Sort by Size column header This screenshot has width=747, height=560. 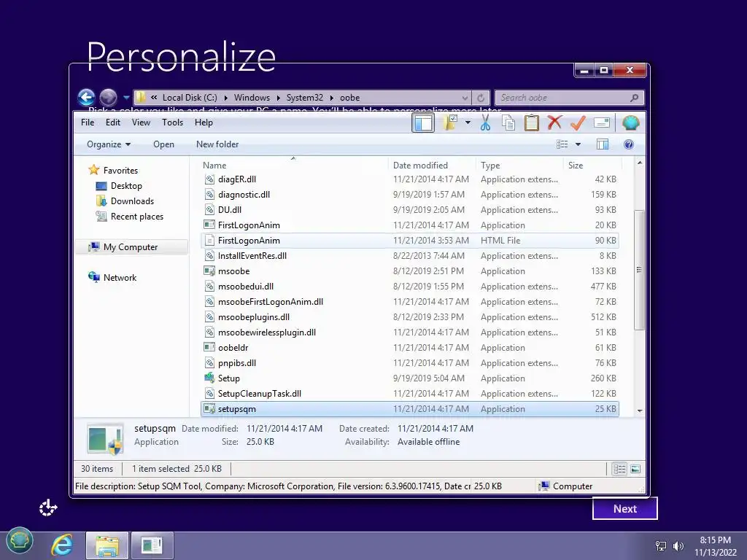click(x=592, y=166)
